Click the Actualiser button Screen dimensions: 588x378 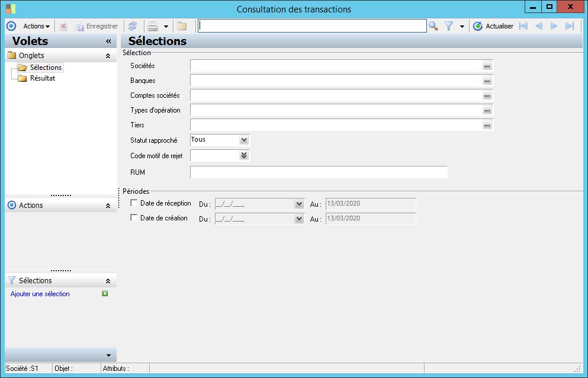point(493,26)
